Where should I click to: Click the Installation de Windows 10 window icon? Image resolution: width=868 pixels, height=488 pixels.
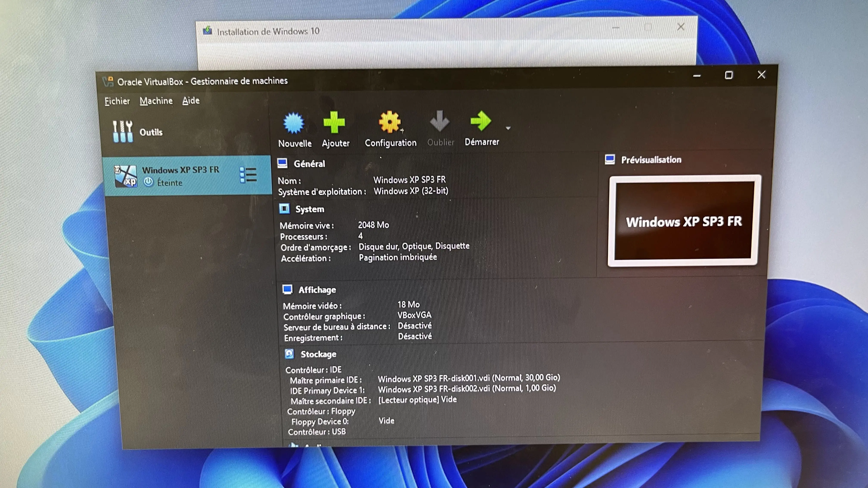[207, 31]
